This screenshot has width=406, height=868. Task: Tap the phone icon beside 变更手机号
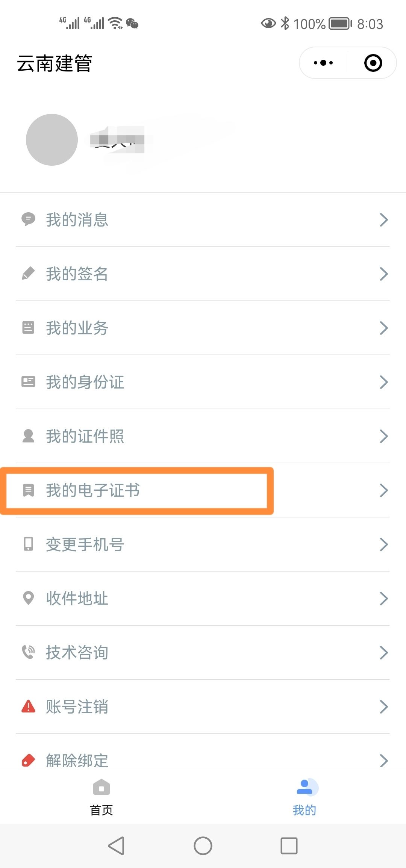28,544
